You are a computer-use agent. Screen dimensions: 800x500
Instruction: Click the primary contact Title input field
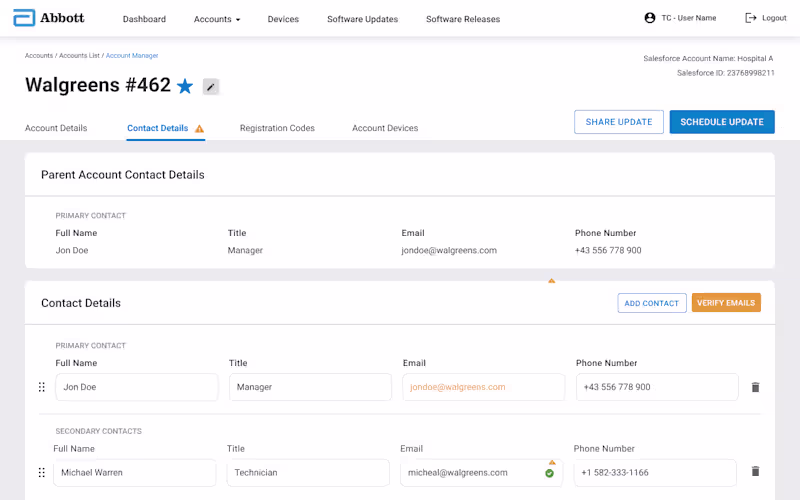coord(310,387)
